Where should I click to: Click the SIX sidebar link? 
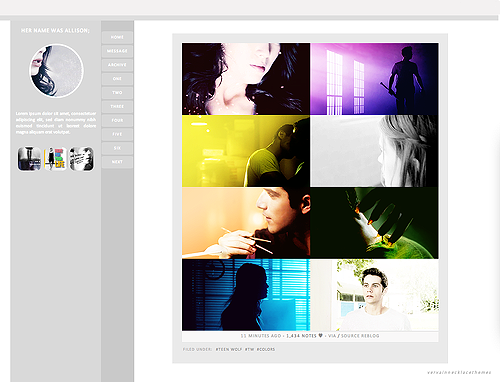tap(117, 148)
